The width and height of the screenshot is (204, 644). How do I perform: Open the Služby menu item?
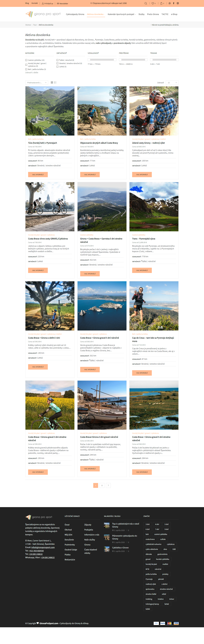click(x=142, y=14)
